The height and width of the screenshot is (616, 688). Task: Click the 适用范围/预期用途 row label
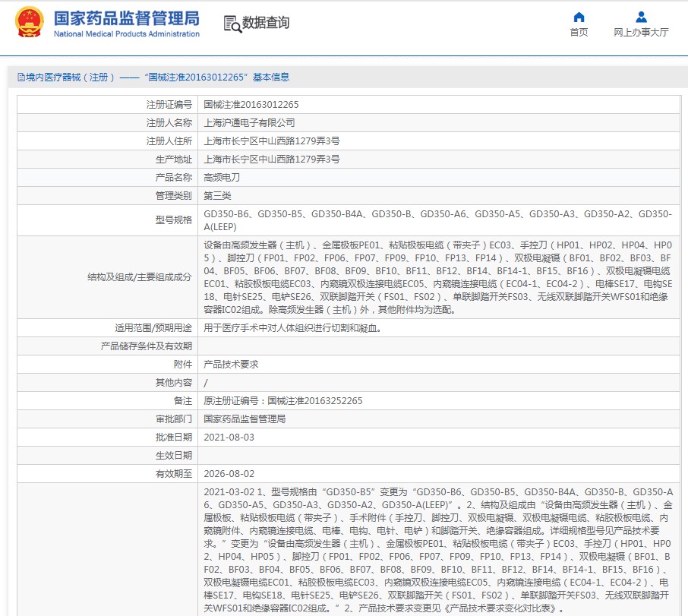pyautogui.click(x=153, y=328)
